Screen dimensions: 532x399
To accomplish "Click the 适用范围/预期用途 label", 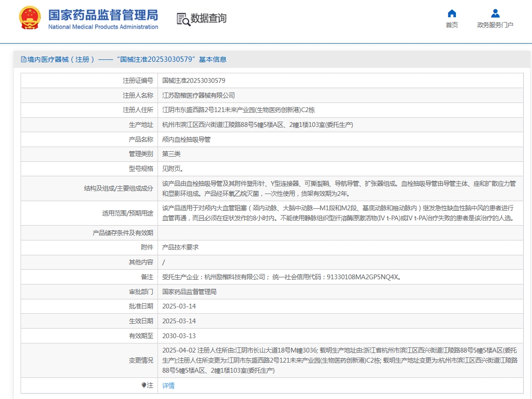I will [128, 213].
